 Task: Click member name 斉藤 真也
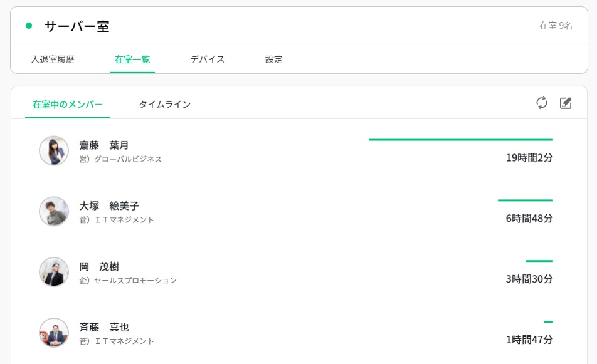104,327
